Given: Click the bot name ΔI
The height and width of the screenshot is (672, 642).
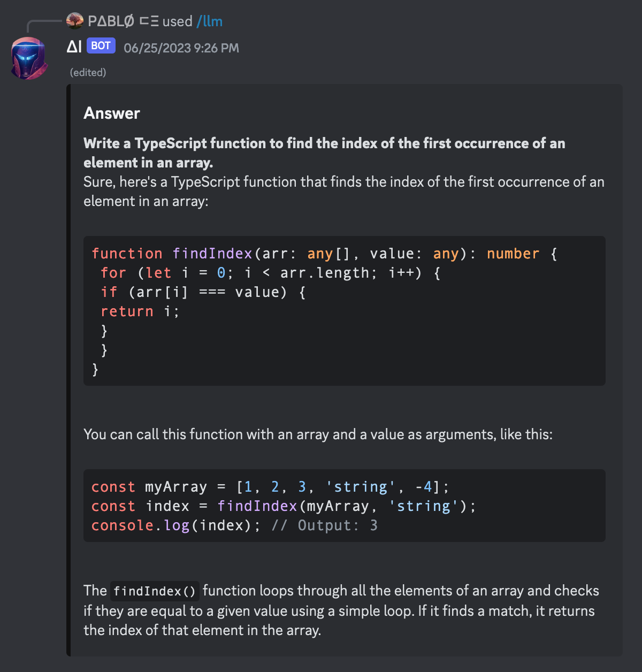Looking at the screenshot, I should (73, 47).
